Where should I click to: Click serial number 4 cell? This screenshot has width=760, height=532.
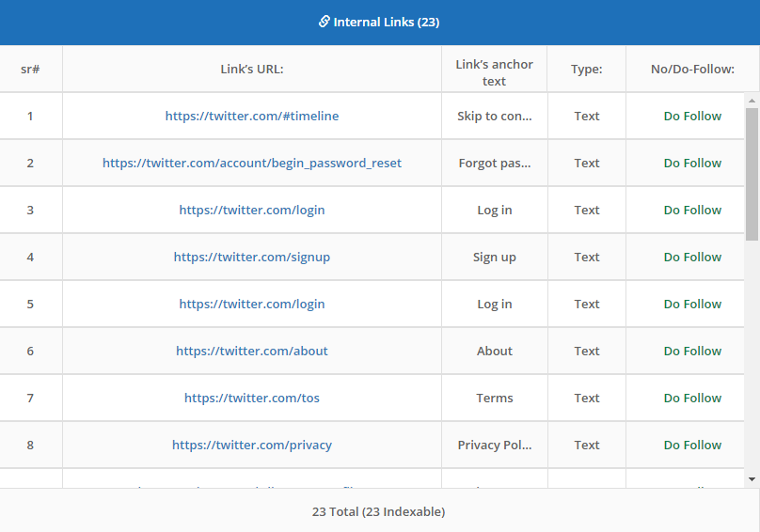[x=30, y=257]
